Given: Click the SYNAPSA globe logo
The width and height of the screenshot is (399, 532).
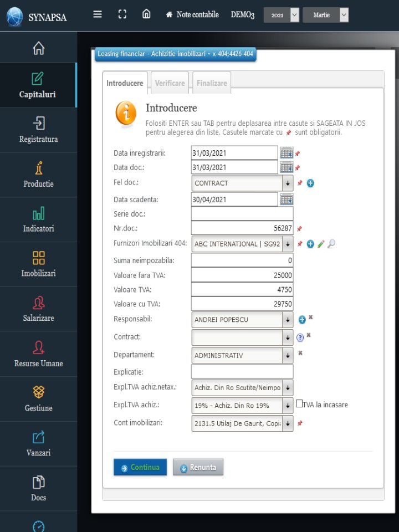Looking at the screenshot, I should coord(14,17).
